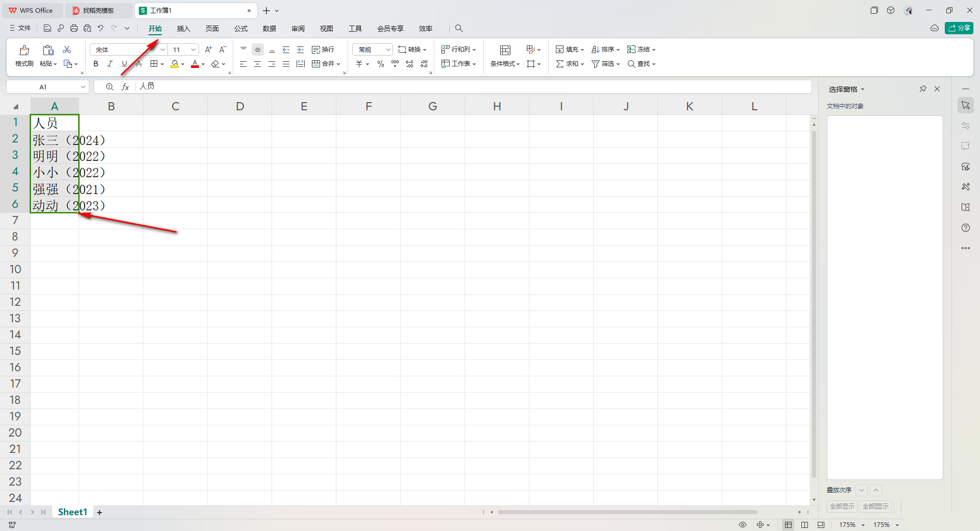Screen dimensions: 980x531
Task: Click the Cut scissors icon
Action: [x=67, y=50]
